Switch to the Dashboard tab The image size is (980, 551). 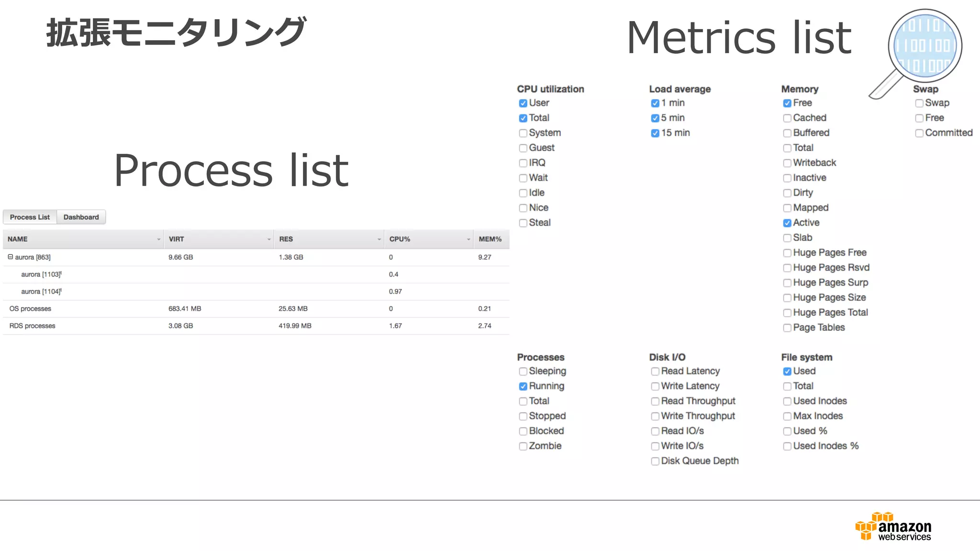pyautogui.click(x=81, y=217)
